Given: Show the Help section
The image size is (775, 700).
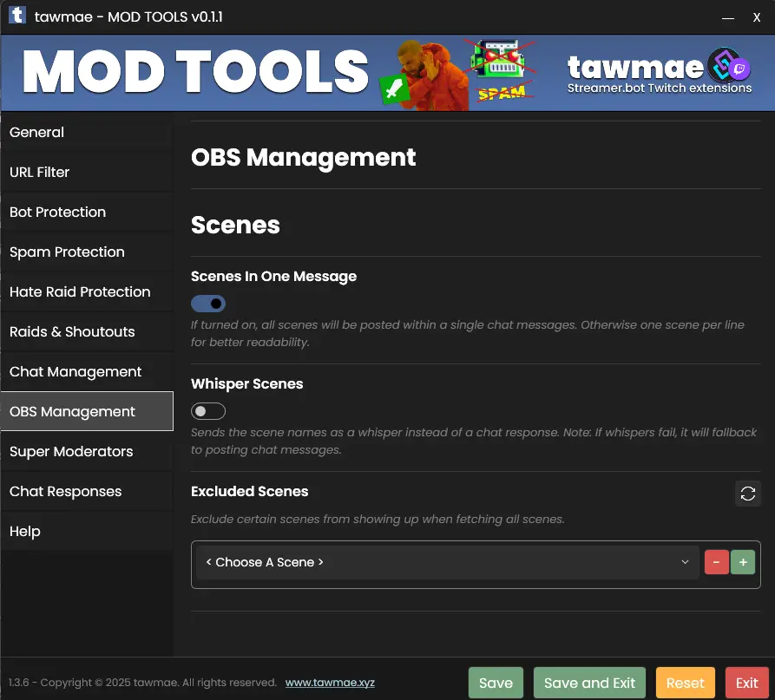Looking at the screenshot, I should [87, 532].
